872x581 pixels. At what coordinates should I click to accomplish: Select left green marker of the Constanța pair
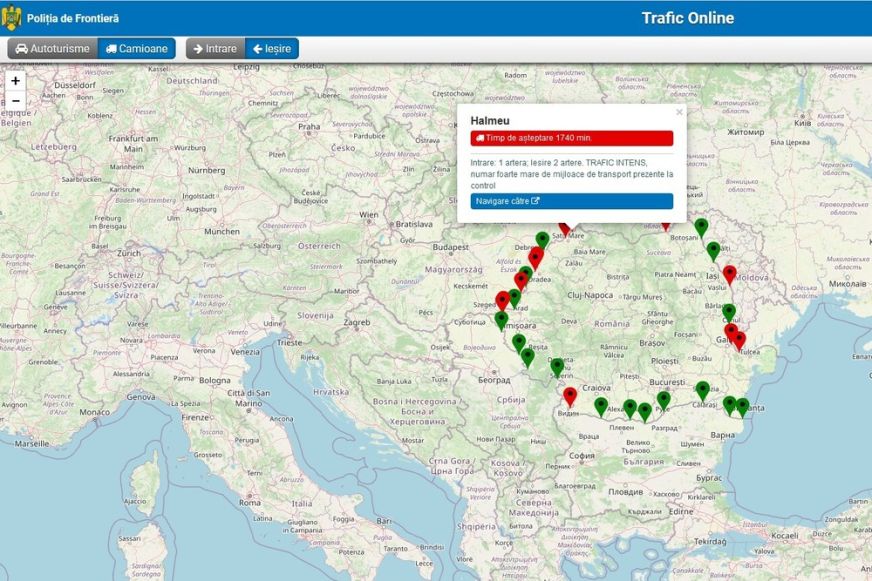(x=730, y=406)
